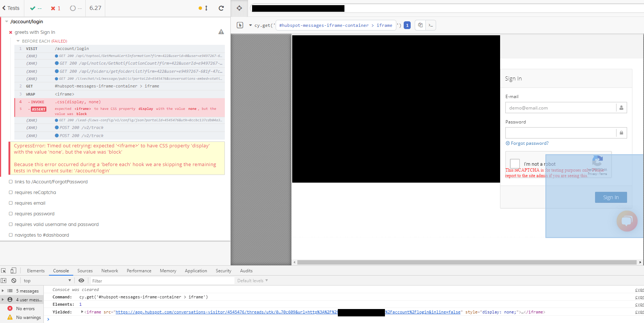Select test links to /Account/ForgotPassword
This screenshot has width=644, height=323.
(51, 182)
